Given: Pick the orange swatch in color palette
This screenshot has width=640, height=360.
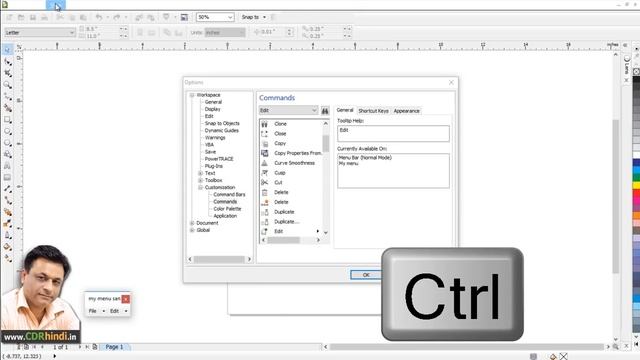Looking at the screenshot, I should click(x=636, y=215).
